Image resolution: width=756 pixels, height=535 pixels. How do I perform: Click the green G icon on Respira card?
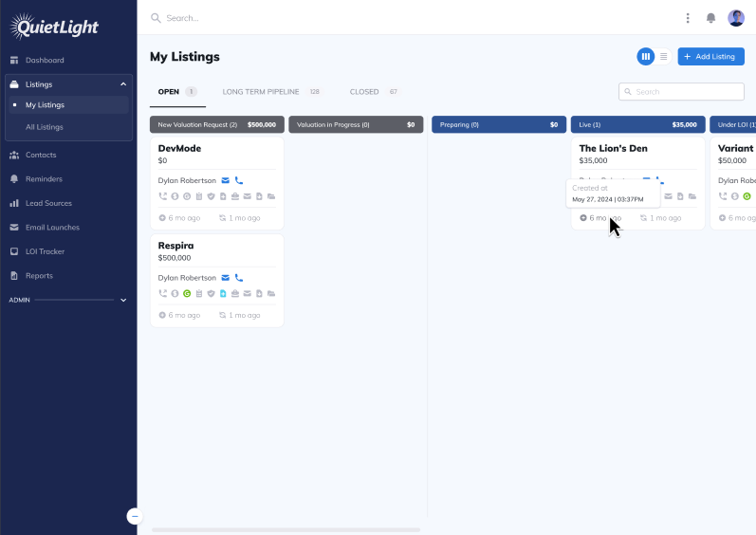[187, 293]
